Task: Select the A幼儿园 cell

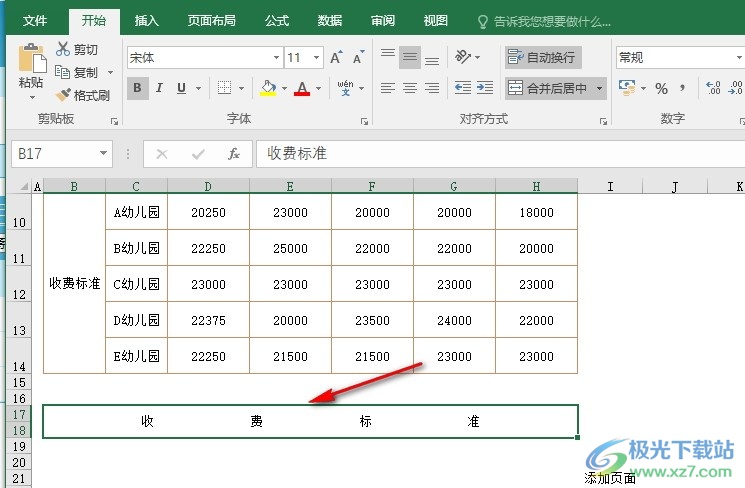Action: [136, 212]
